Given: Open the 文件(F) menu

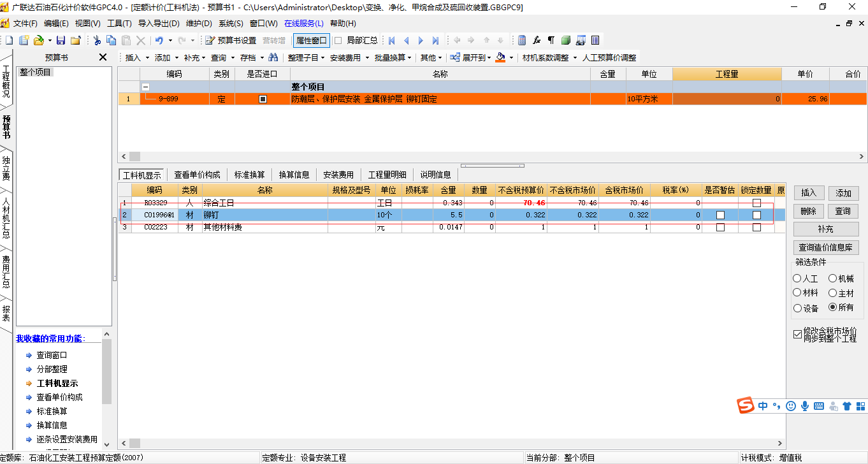Looking at the screenshot, I should coord(25,23).
